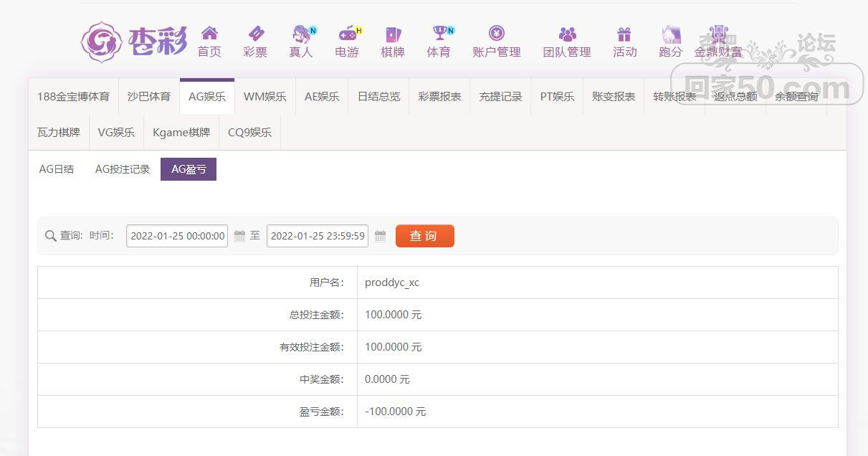Switch to 188金宝博体育 tab

[73, 96]
